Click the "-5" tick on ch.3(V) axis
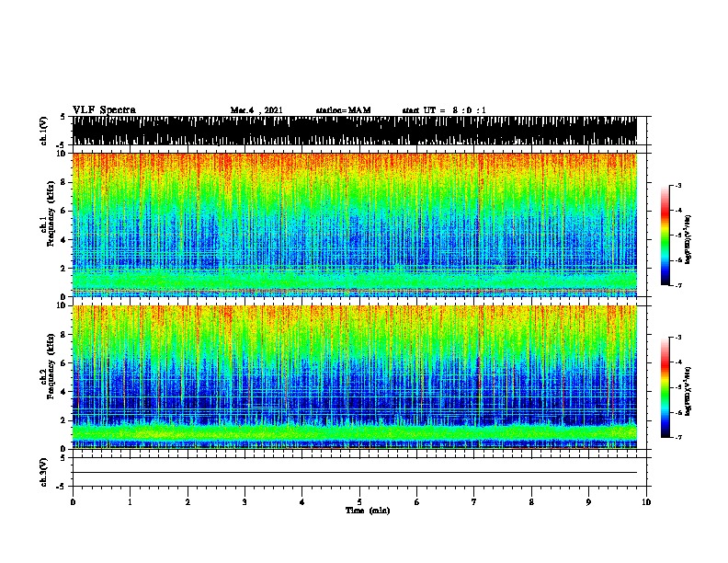728x563 pixels. pyautogui.click(x=61, y=487)
